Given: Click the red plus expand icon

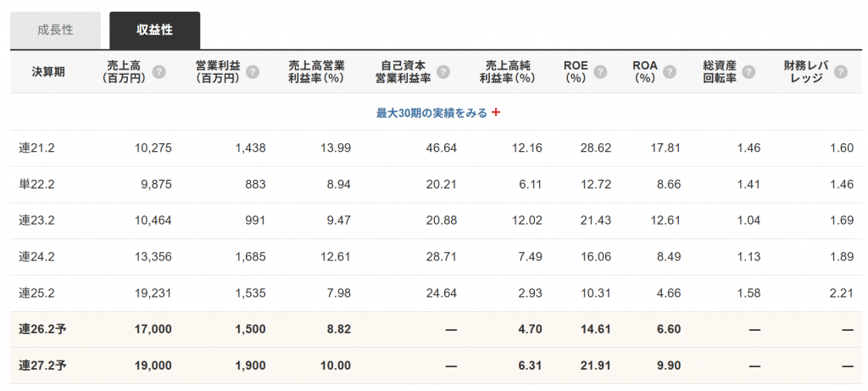Looking at the screenshot, I should pos(496,113).
